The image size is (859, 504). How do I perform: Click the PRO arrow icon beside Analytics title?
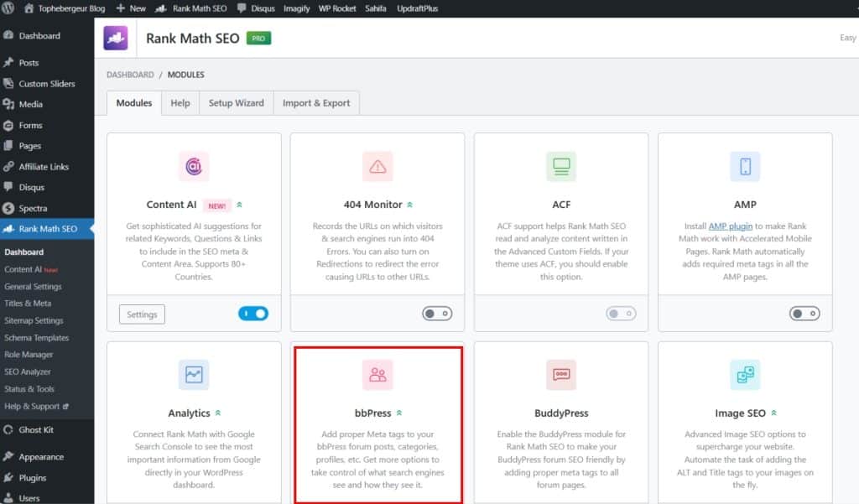[218, 413]
